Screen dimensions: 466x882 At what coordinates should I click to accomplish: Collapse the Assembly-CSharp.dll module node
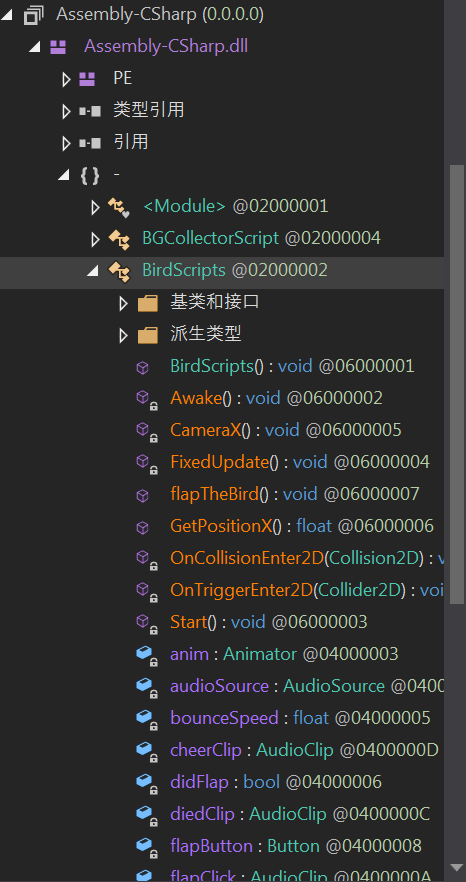[x=34, y=47]
